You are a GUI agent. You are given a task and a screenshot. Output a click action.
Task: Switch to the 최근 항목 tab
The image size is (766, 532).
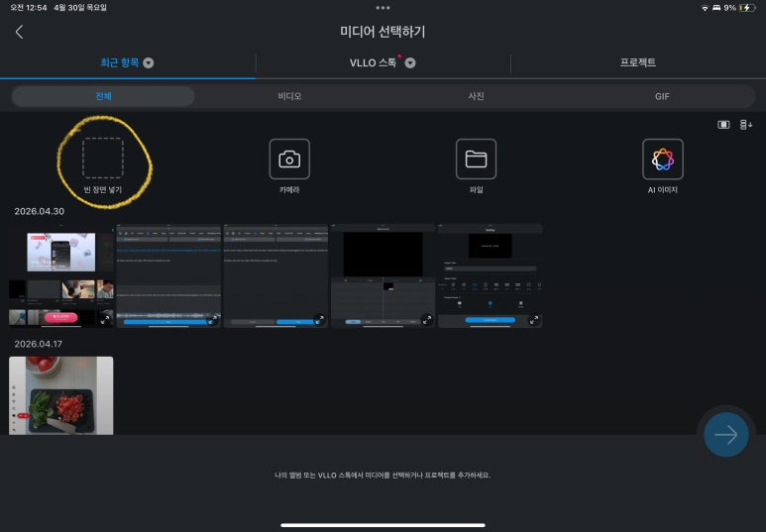[128, 63]
